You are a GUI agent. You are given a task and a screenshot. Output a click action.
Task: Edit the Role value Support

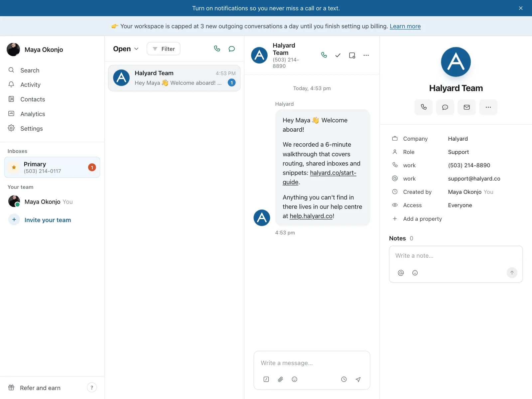tap(459, 152)
